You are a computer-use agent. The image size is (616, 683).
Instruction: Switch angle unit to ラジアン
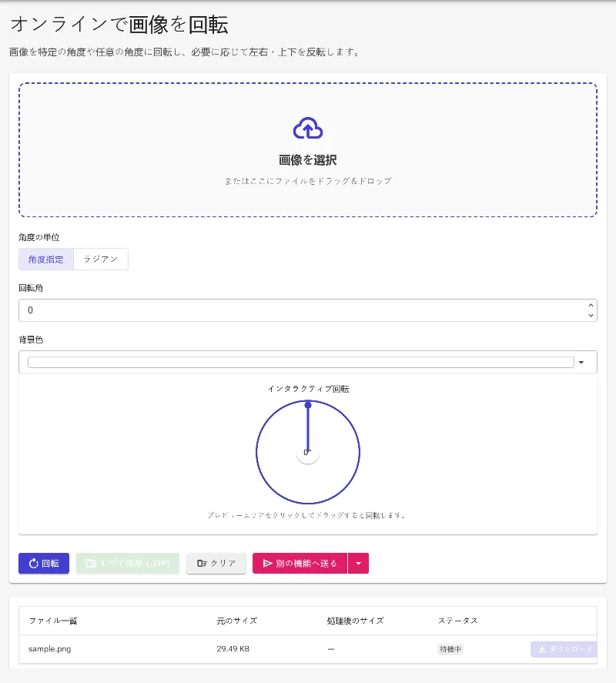click(x=101, y=259)
